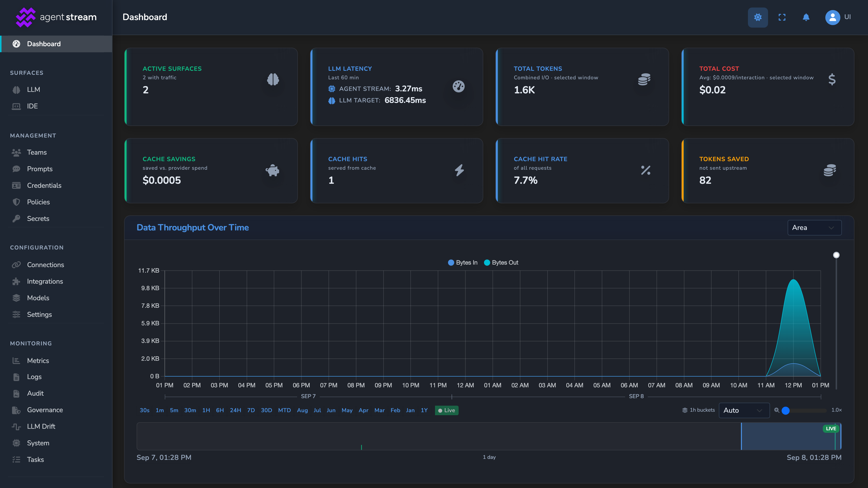The height and width of the screenshot is (488, 868).
Task: Open the Logs page
Action: tap(34, 377)
